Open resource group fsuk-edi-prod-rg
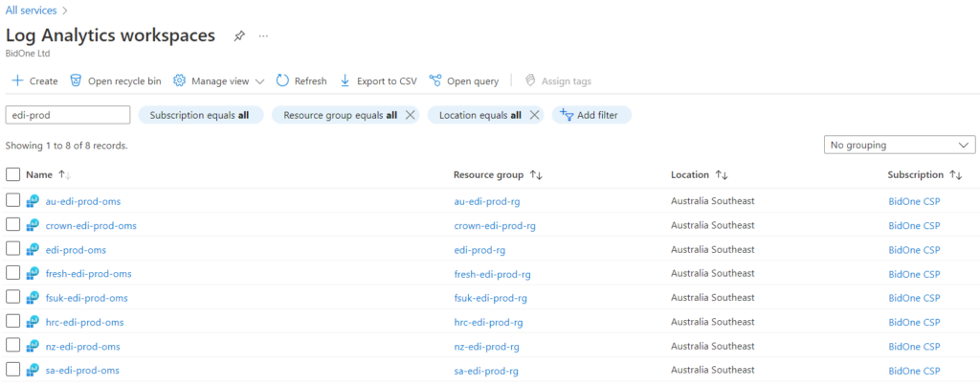Image resolution: width=980 pixels, height=387 pixels. click(491, 298)
